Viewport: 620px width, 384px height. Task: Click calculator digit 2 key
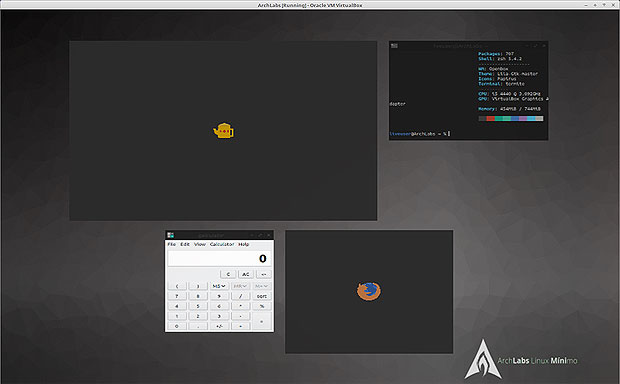[198, 316]
